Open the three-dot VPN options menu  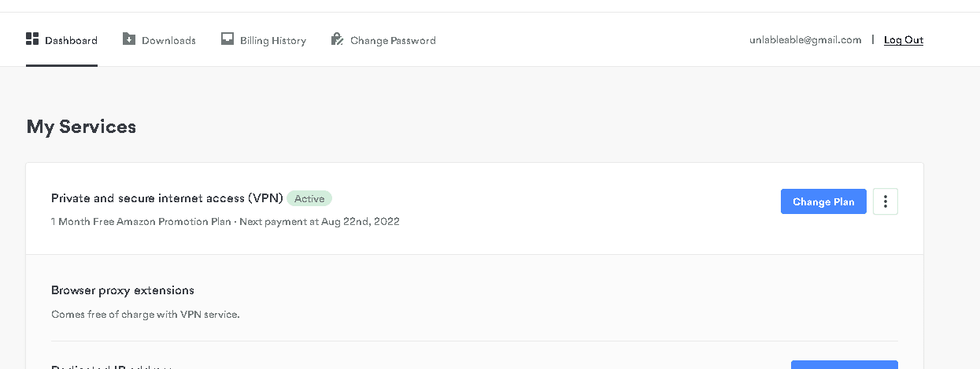tap(886, 201)
